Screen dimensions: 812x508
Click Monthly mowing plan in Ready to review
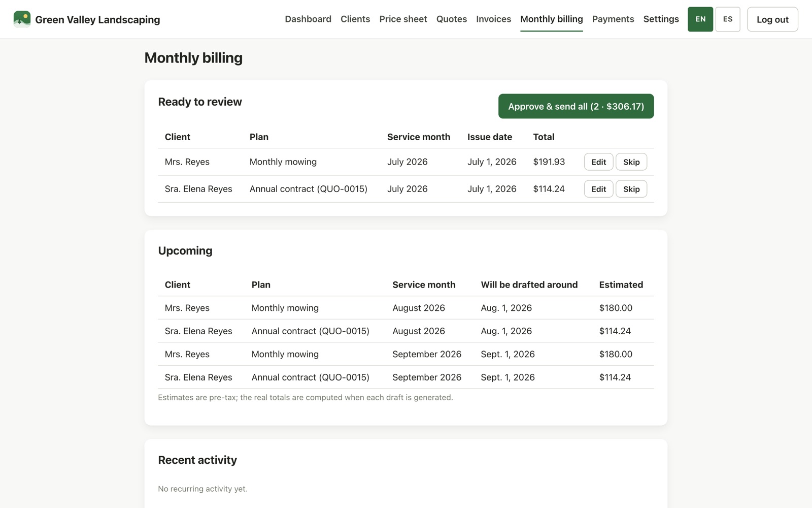[283, 162]
